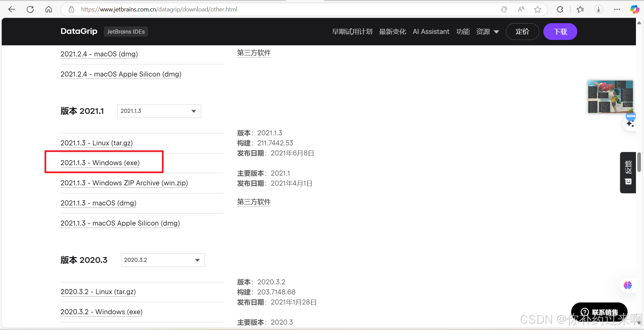Click the AI sparkle floating icon
This screenshot has height=330, width=644.
pos(630,124)
